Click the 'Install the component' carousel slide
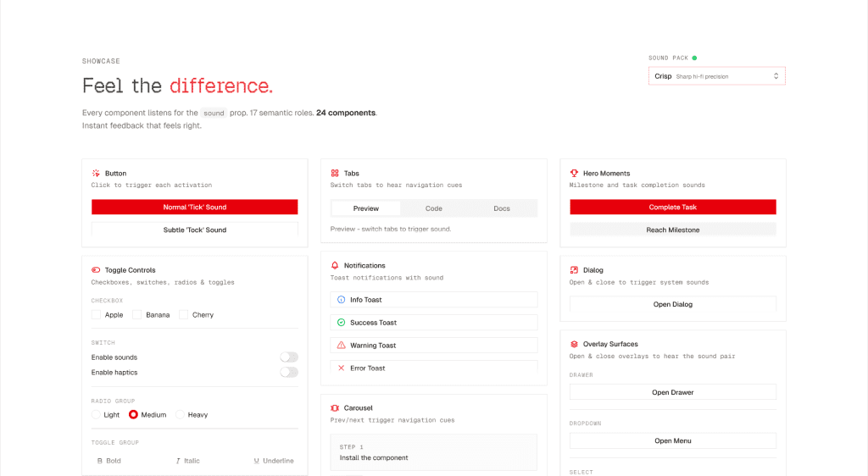The image size is (868, 476). point(434,452)
